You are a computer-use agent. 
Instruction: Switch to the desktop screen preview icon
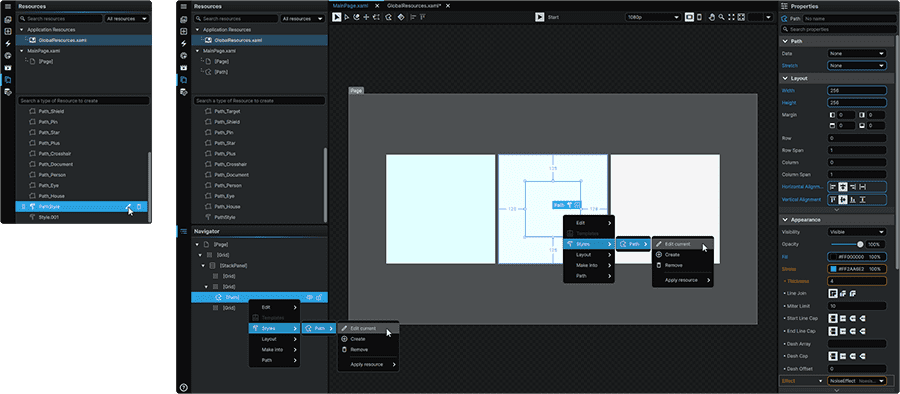(689, 17)
